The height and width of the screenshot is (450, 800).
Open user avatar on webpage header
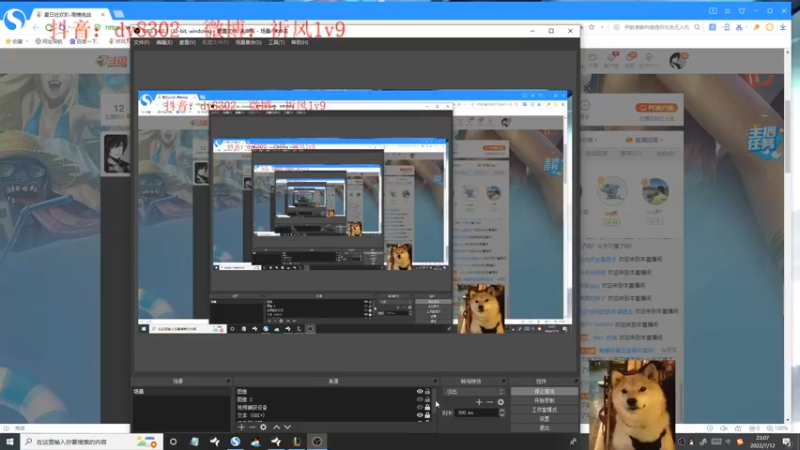click(x=679, y=60)
